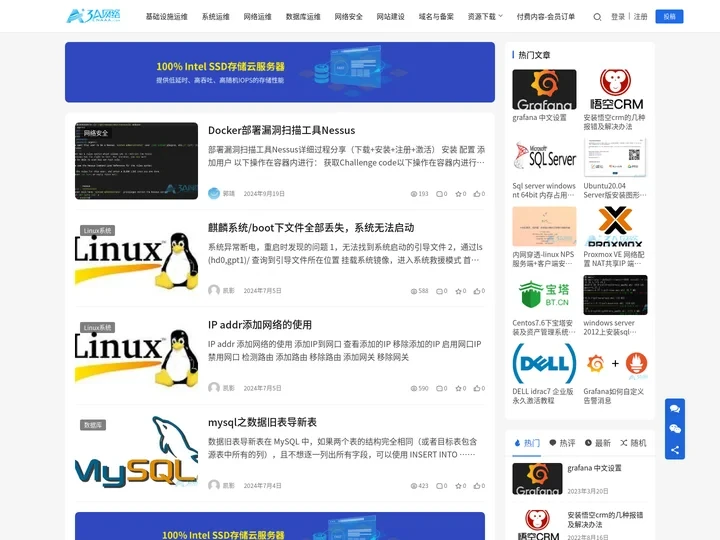Image resolution: width=720 pixels, height=540 pixels.
Task: Open 系统运维 menu item
Action: [216, 17]
